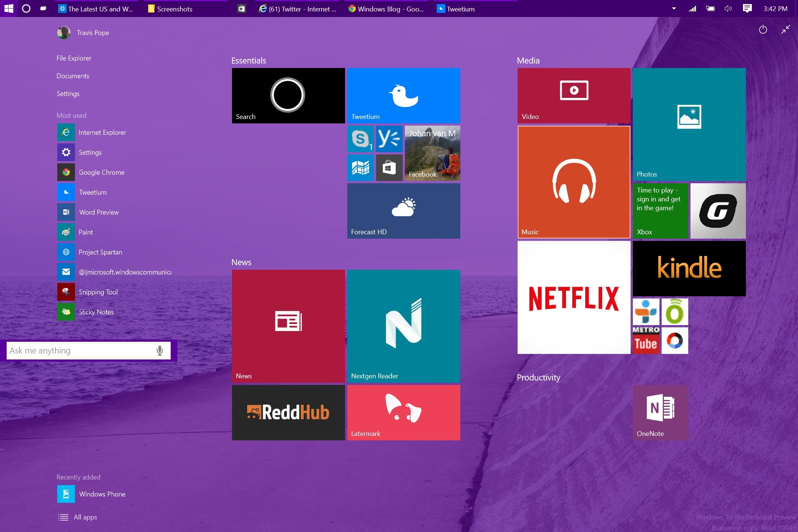The height and width of the screenshot is (532, 798).
Task: Open the Cortana Search tile
Action: pos(288,95)
